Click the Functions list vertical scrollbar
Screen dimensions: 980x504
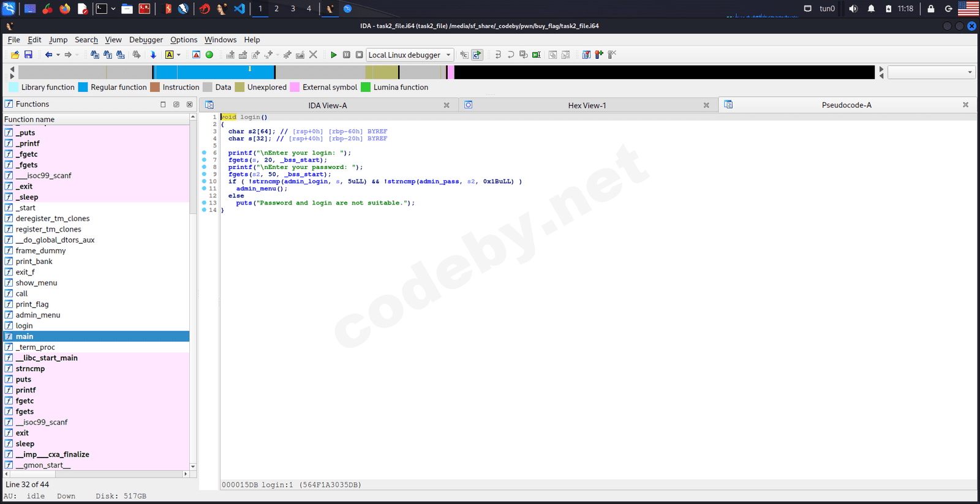pyautogui.click(x=193, y=291)
